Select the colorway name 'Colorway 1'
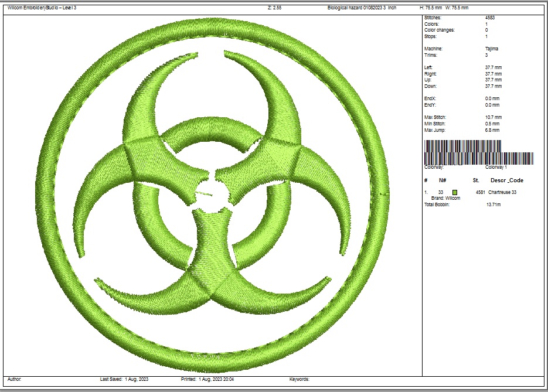Screen dimensions: 548x392 [496, 168]
